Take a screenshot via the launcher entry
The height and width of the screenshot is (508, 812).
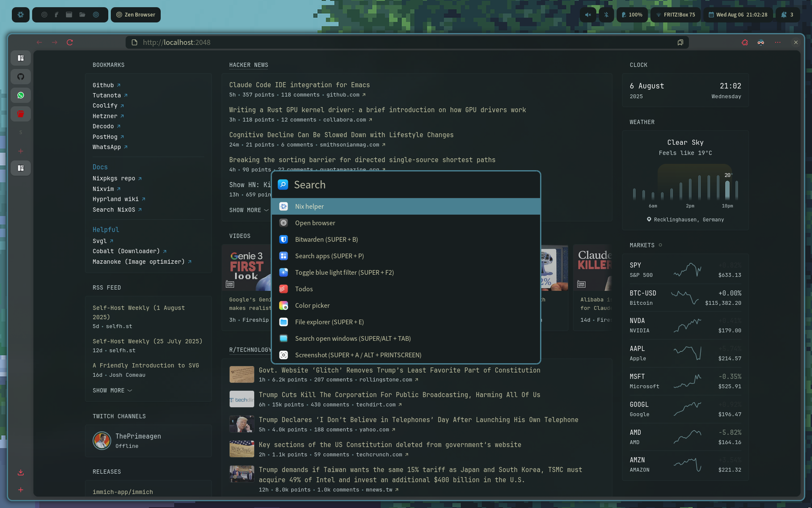coord(358,355)
